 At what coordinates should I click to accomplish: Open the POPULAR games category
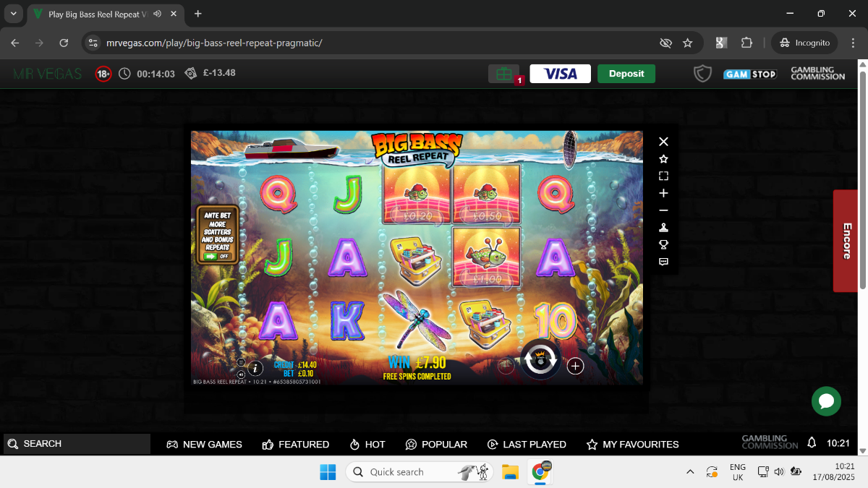436,445
